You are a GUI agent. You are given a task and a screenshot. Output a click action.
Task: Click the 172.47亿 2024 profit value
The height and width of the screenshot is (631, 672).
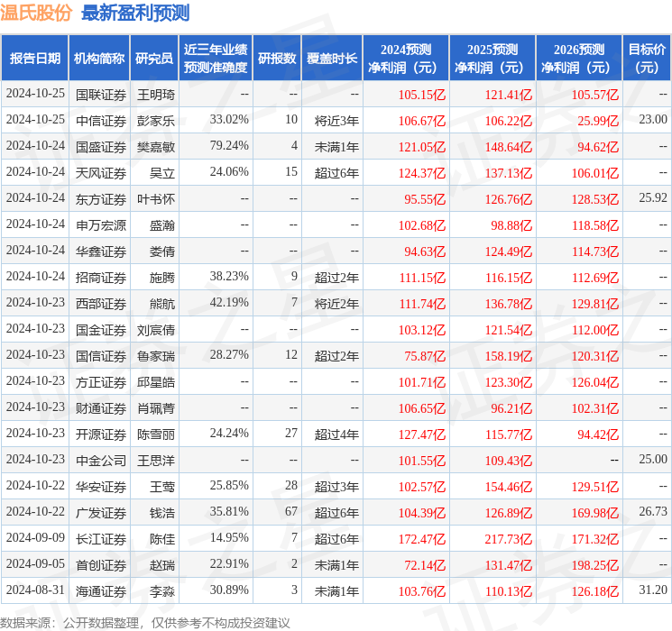422,539
